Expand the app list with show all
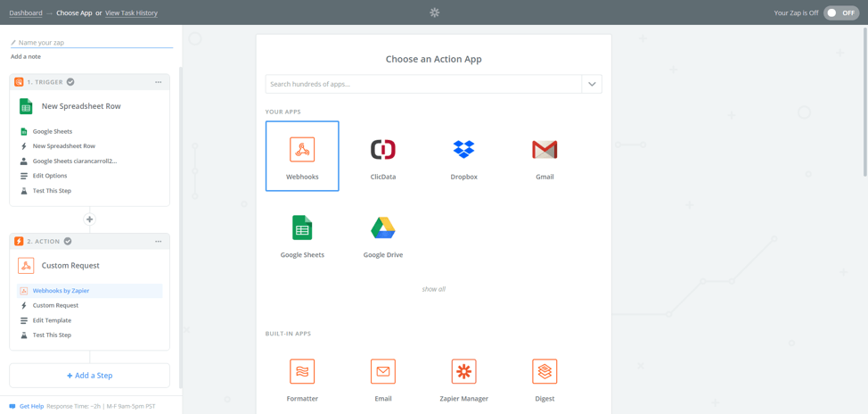 [x=433, y=289]
